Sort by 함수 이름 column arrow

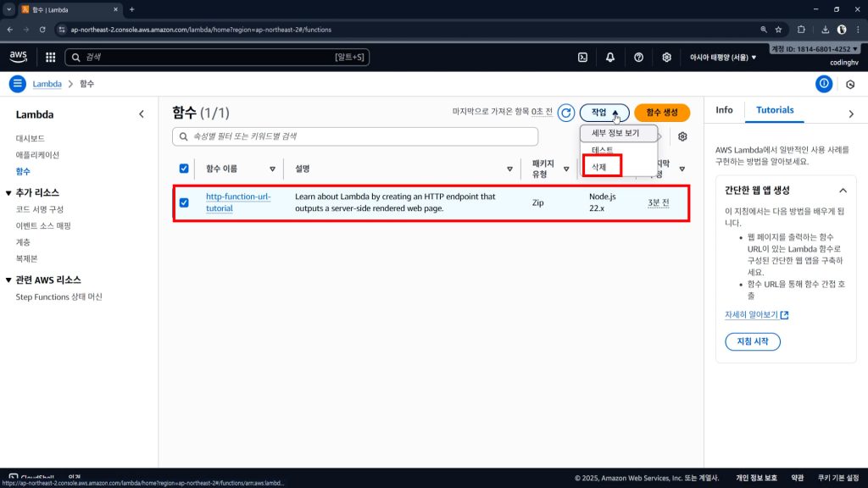pyautogui.click(x=272, y=169)
